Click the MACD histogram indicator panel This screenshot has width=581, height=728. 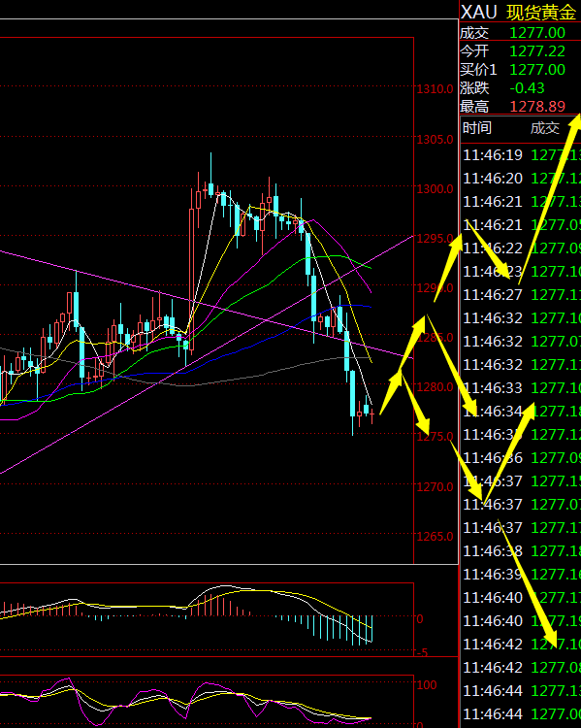pos(207,619)
